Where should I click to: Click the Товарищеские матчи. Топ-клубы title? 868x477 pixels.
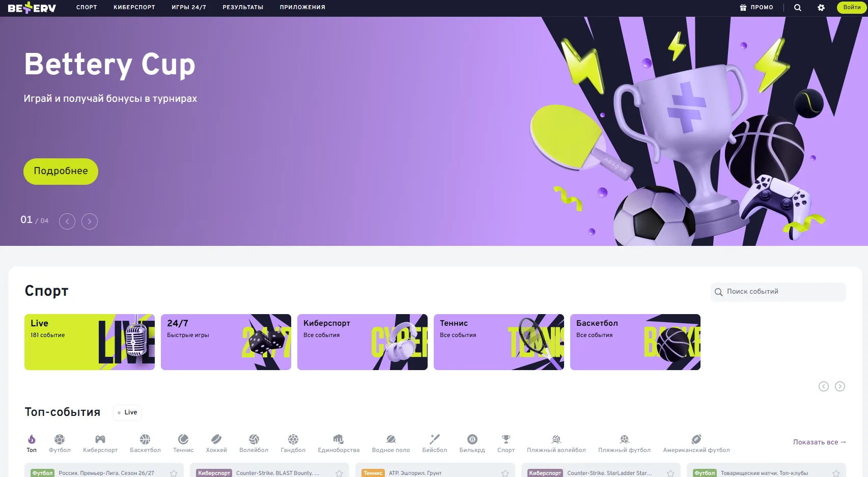(x=765, y=473)
